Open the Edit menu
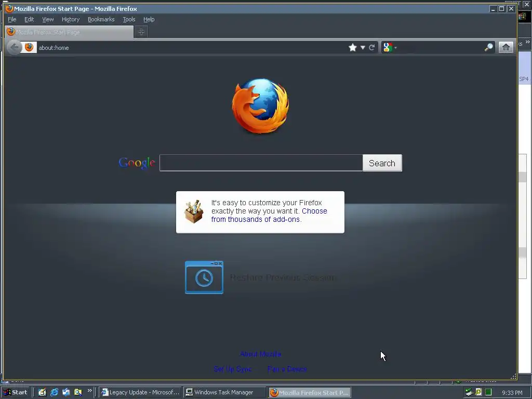The width and height of the screenshot is (532, 399). (x=29, y=19)
